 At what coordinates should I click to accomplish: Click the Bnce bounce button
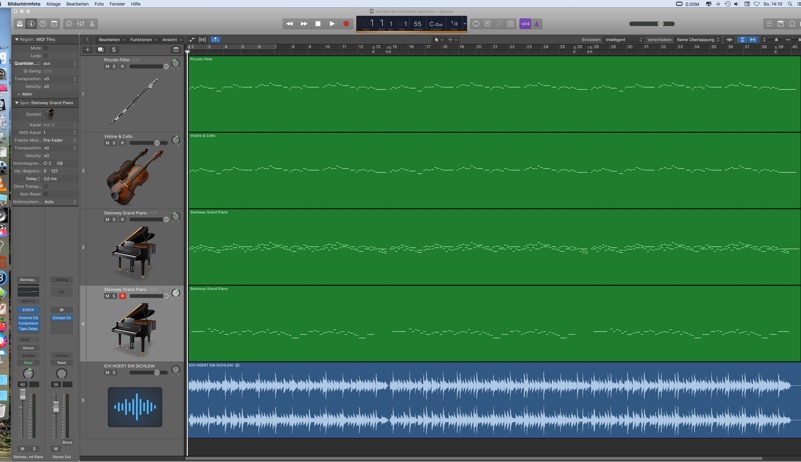[x=67, y=442]
